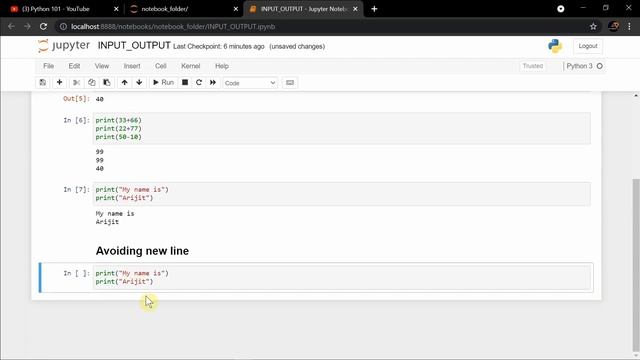The width and height of the screenshot is (640, 360).
Task: Reload the page
Action: [43, 27]
